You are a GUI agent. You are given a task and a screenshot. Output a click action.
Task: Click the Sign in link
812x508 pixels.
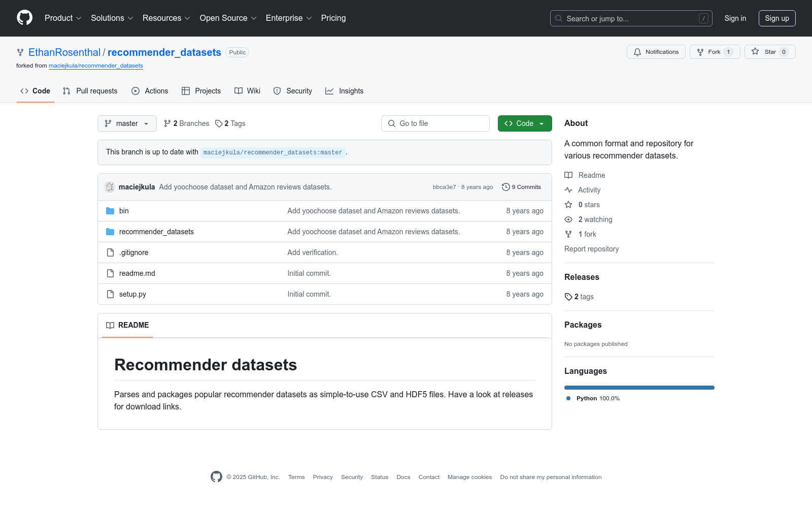point(735,18)
